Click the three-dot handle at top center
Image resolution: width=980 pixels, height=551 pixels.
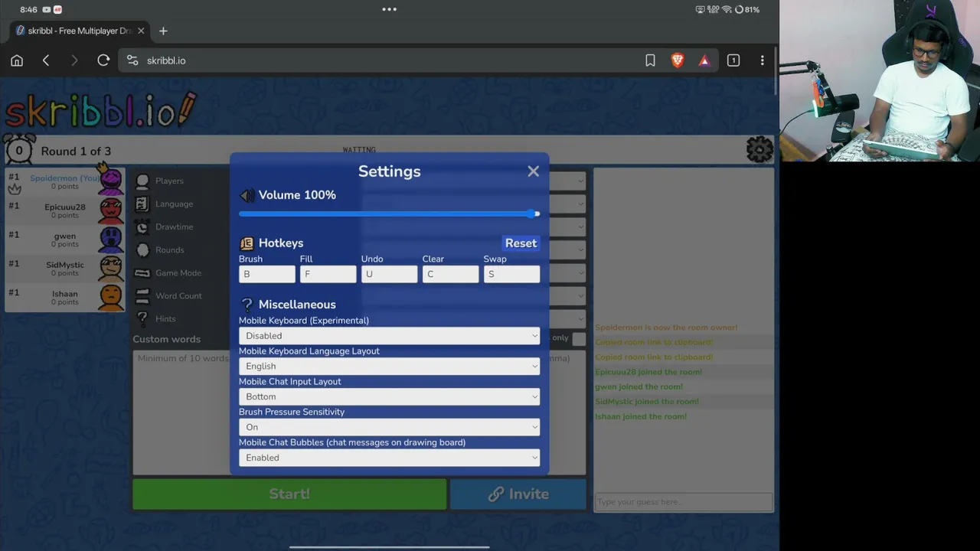389,9
